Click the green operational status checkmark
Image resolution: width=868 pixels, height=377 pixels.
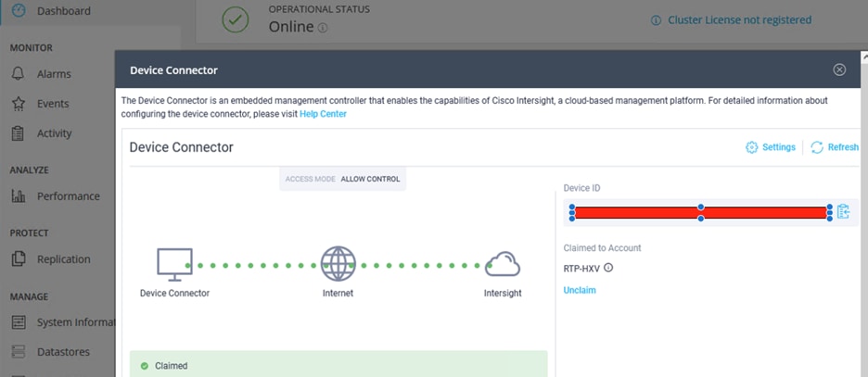pos(236,19)
